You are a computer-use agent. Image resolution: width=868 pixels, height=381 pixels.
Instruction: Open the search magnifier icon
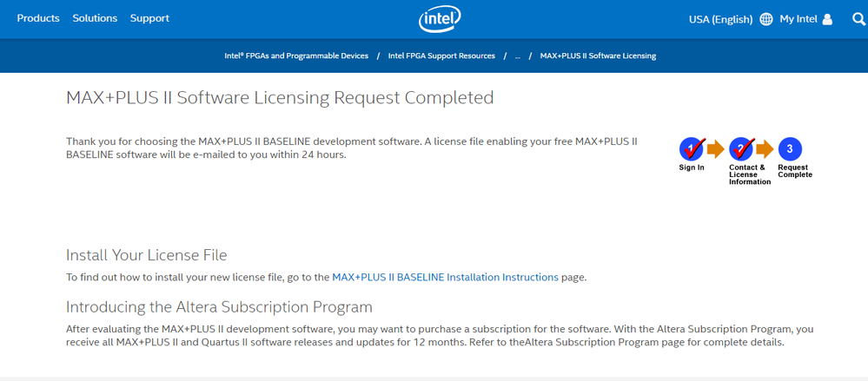click(859, 19)
